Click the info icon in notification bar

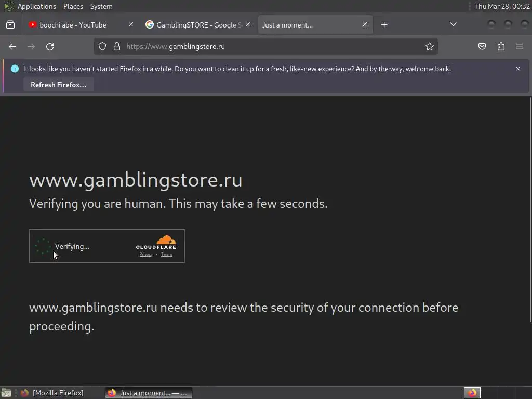[x=15, y=69]
